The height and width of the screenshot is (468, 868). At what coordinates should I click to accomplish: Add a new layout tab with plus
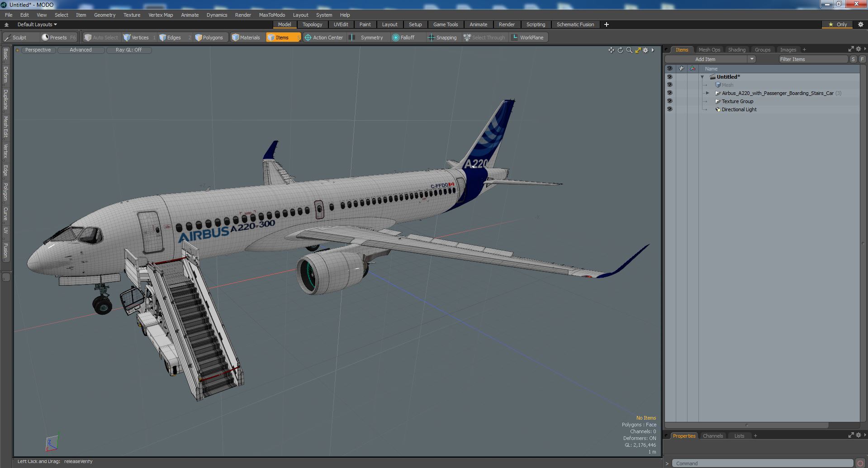(x=607, y=24)
